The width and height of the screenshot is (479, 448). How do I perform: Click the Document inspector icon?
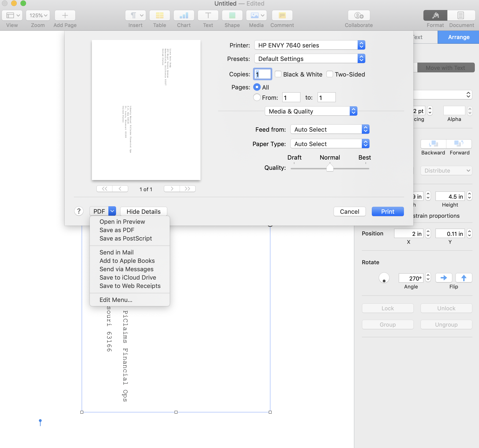pos(461,15)
